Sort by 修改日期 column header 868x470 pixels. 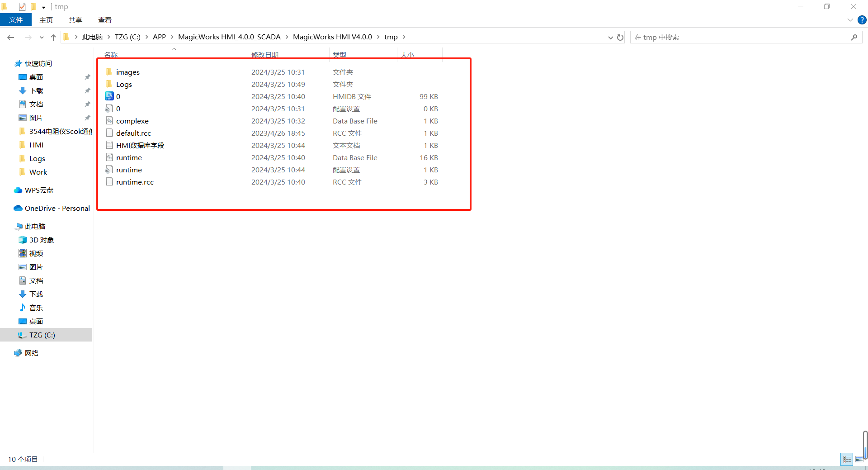265,54
